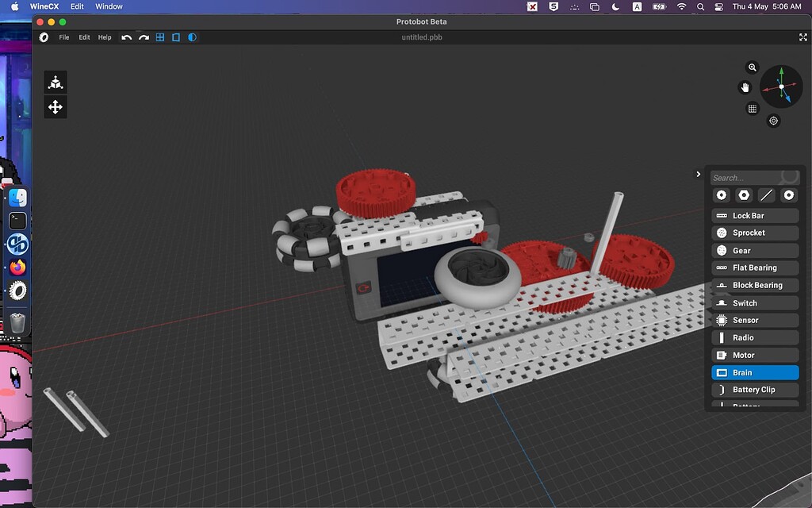Open the Window menu in the macOS menu bar
This screenshot has width=812, height=508.
(x=109, y=6)
